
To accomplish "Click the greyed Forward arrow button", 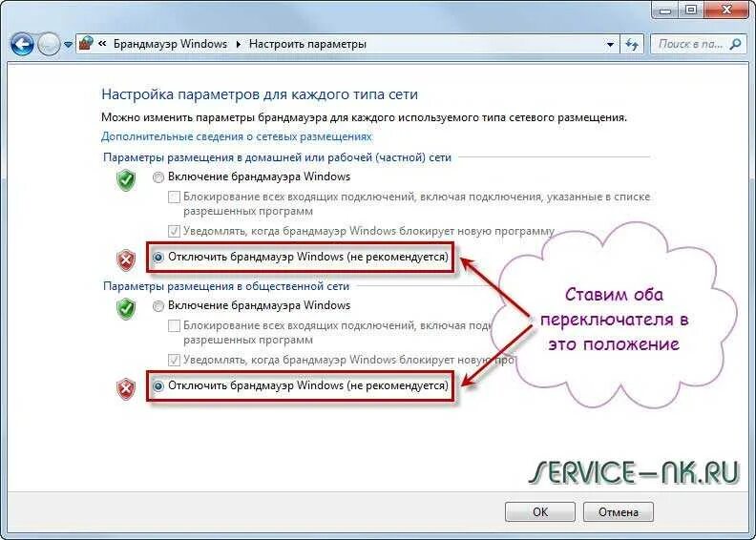I will [x=49, y=44].
